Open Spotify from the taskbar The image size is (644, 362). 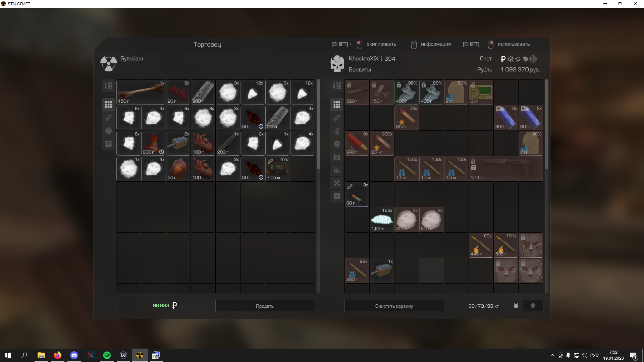107,355
